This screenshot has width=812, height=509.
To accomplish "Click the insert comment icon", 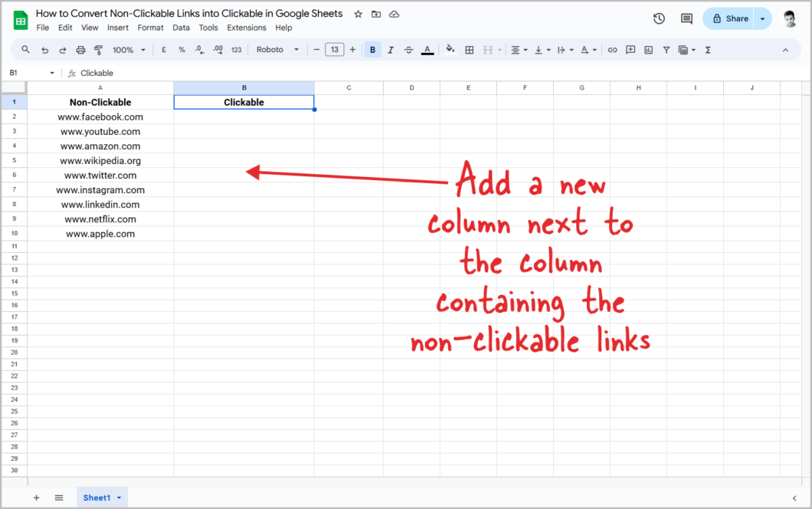I will point(630,50).
